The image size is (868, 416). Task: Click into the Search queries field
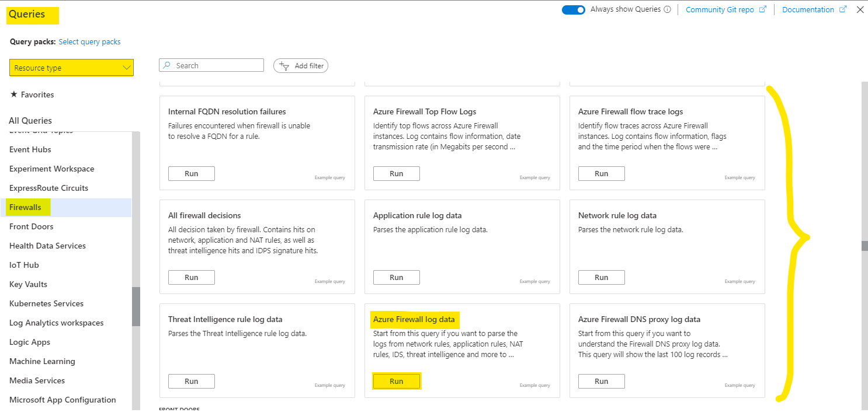point(211,65)
